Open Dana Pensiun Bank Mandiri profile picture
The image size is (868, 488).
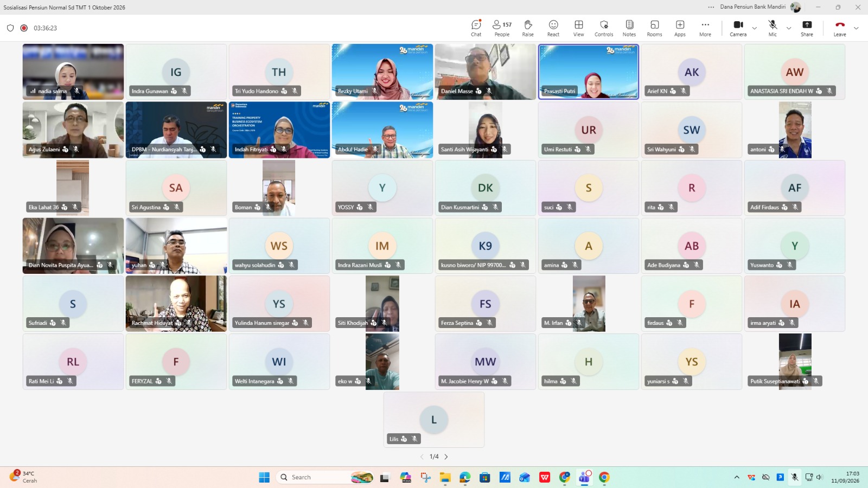(796, 7)
